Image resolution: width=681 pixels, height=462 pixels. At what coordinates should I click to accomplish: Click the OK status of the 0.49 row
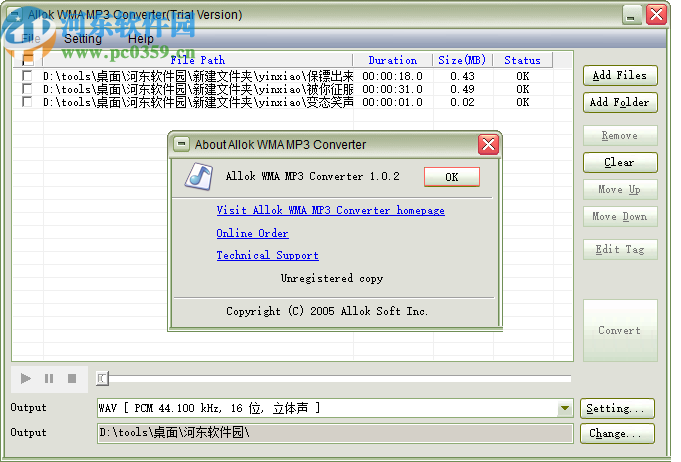(523, 89)
